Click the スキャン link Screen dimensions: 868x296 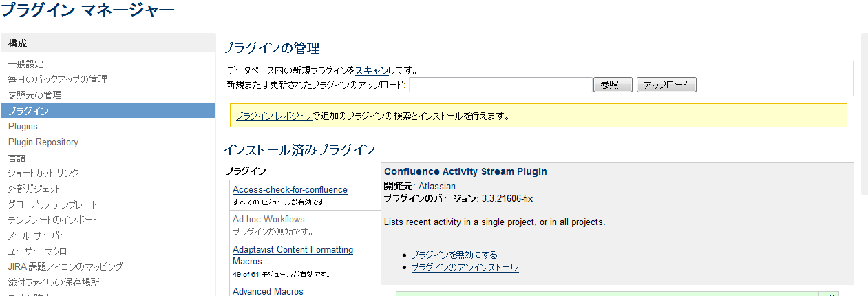tap(372, 70)
